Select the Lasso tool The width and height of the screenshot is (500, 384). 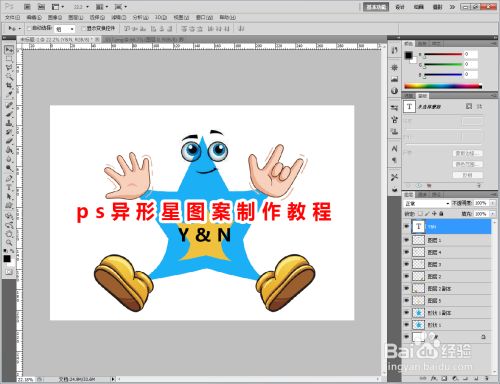(x=9, y=68)
